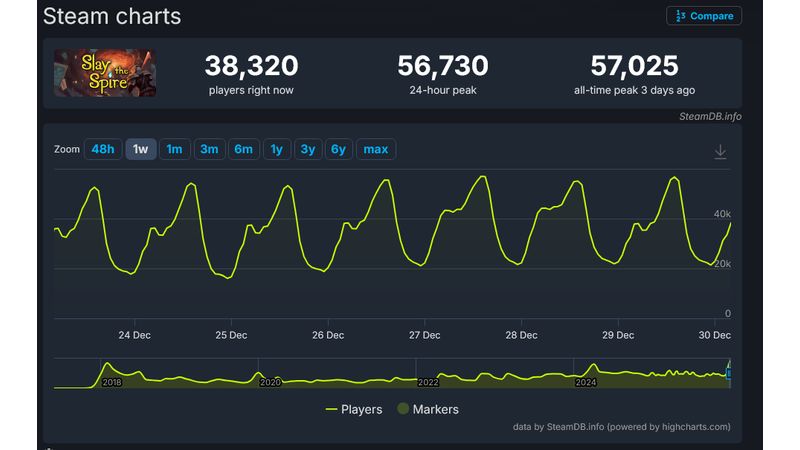This screenshot has height=450, width=800.
Task: Switch chart zoom to 1m
Action: (x=174, y=149)
